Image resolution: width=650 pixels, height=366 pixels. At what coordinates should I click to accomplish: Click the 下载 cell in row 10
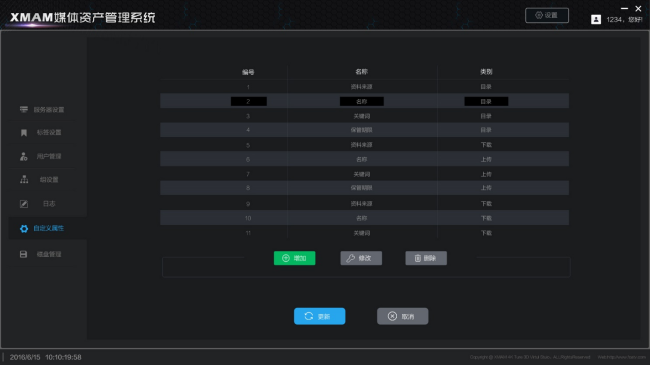[x=486, y=218]
